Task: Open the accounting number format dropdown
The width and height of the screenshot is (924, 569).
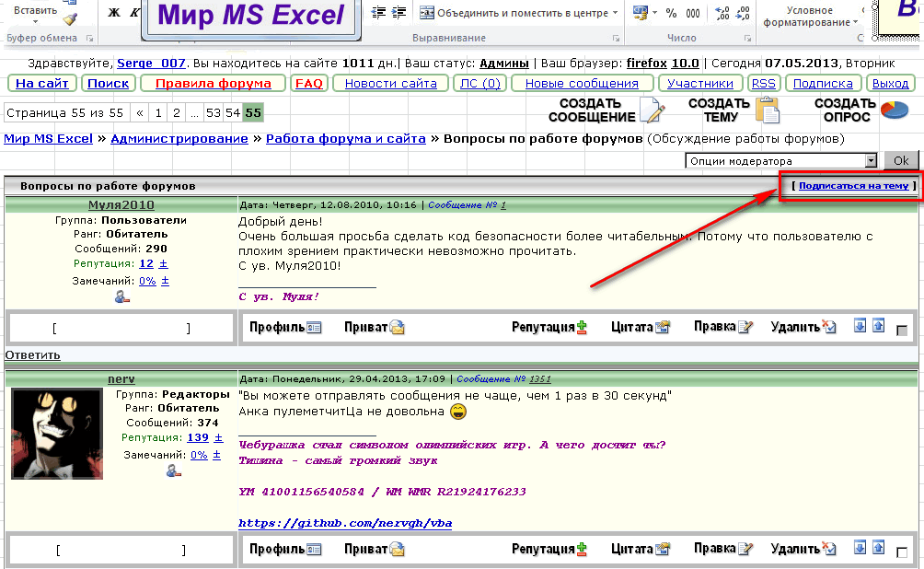Action: (654, 12)
